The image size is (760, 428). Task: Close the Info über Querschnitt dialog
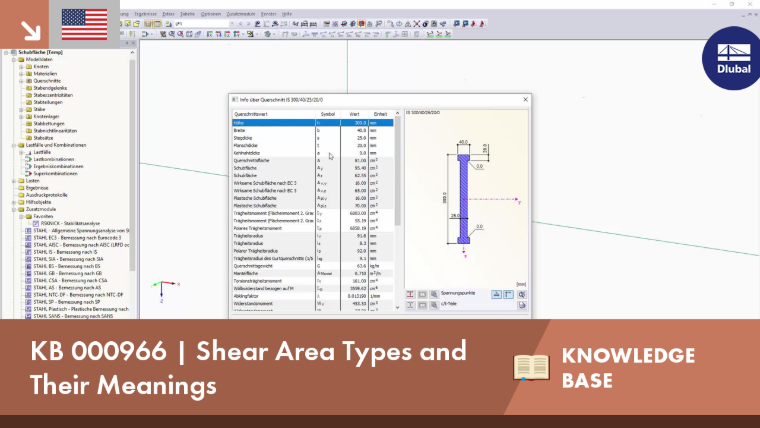click(x=525, y=99)
